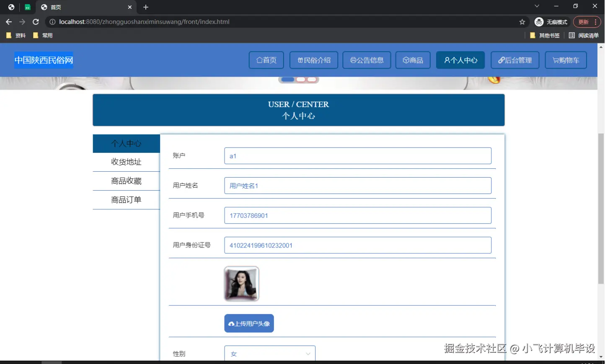Open 商品 navigation item
The height and width of the screenshot is (364, 605).
tap(413, 60)
